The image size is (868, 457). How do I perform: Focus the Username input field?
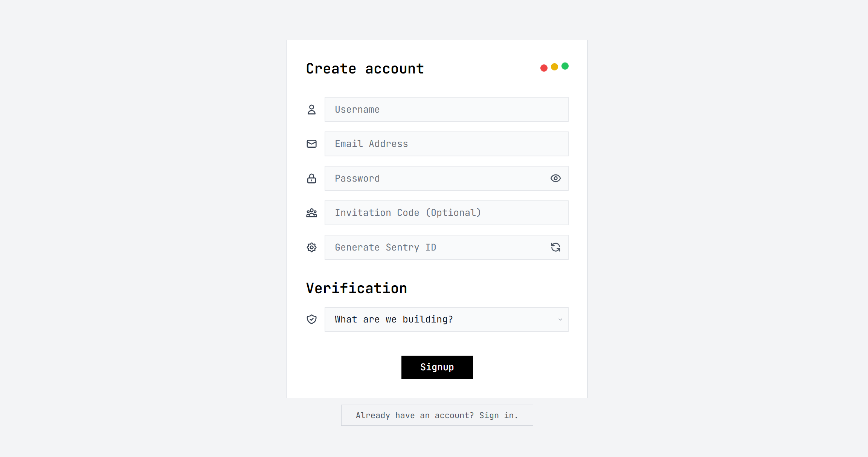click(446, 110)
